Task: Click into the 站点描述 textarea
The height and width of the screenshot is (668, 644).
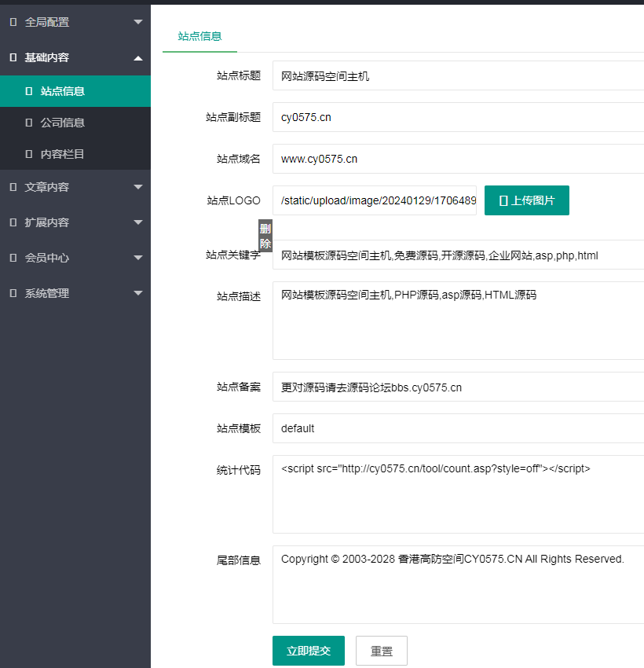Action: tap(458, 321)
